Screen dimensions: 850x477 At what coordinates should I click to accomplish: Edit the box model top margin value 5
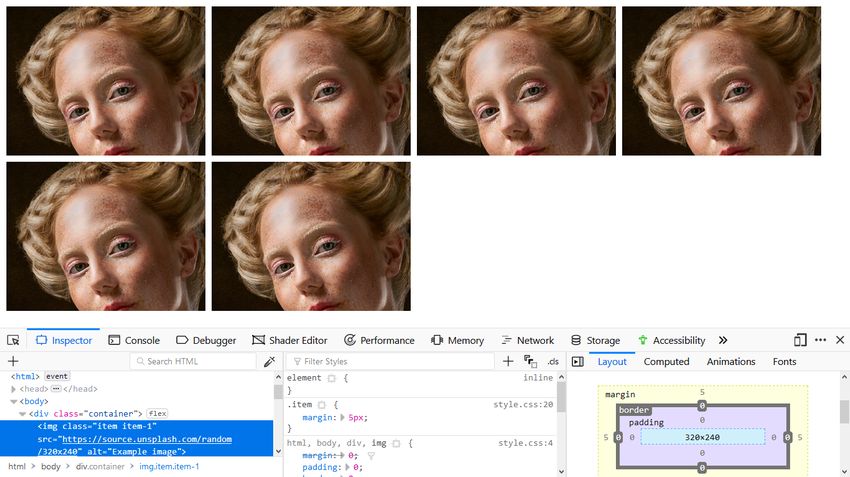coord(702,392)
